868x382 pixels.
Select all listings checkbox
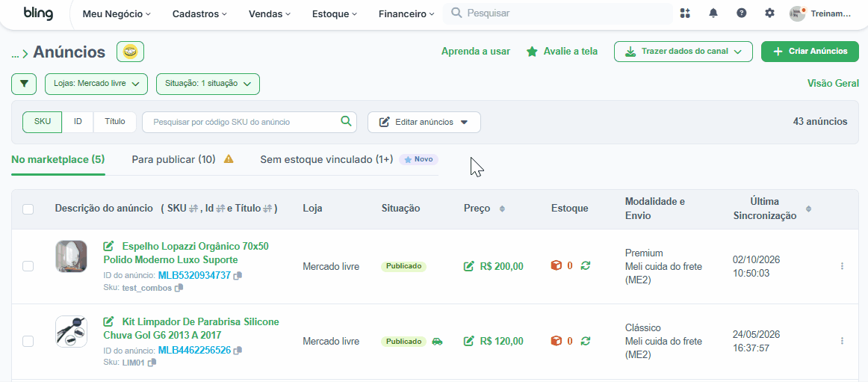28,209
